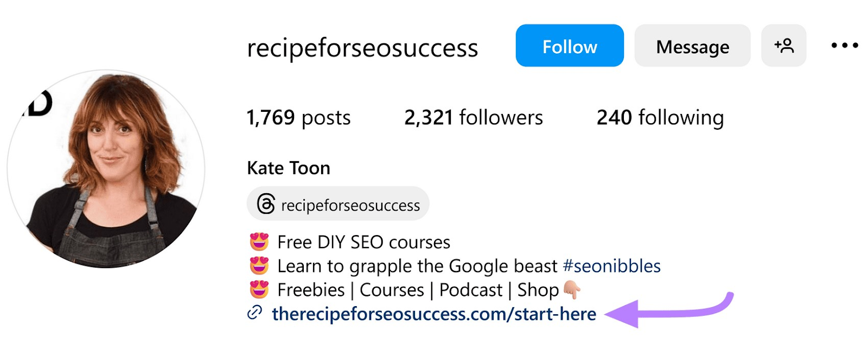Click the pointing-down hand emoji after Shop
The image size is (868, 349).
[572, 290]
